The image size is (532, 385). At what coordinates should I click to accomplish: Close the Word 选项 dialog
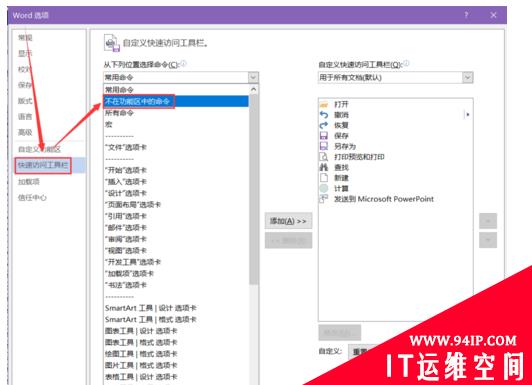(x=493, y=15)
